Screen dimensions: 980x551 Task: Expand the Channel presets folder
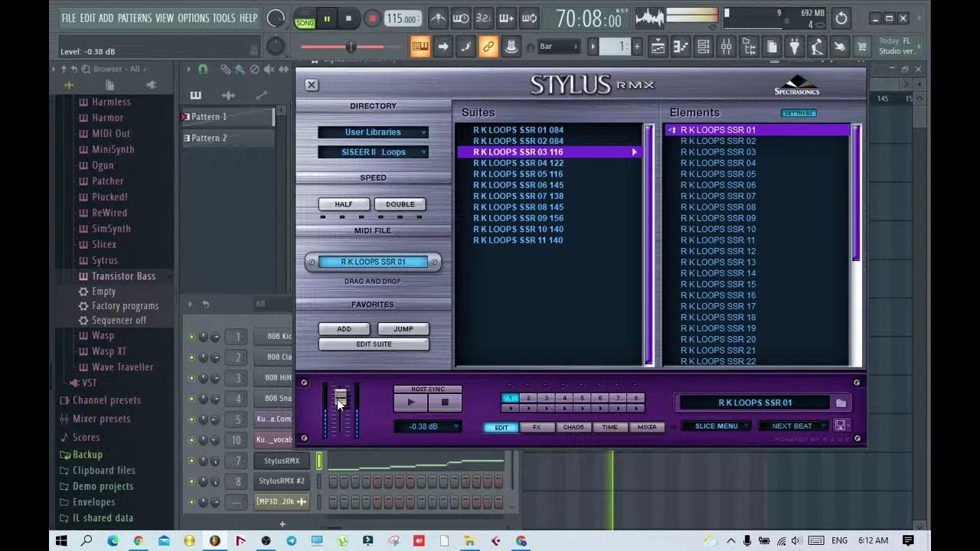pos(106,400)
